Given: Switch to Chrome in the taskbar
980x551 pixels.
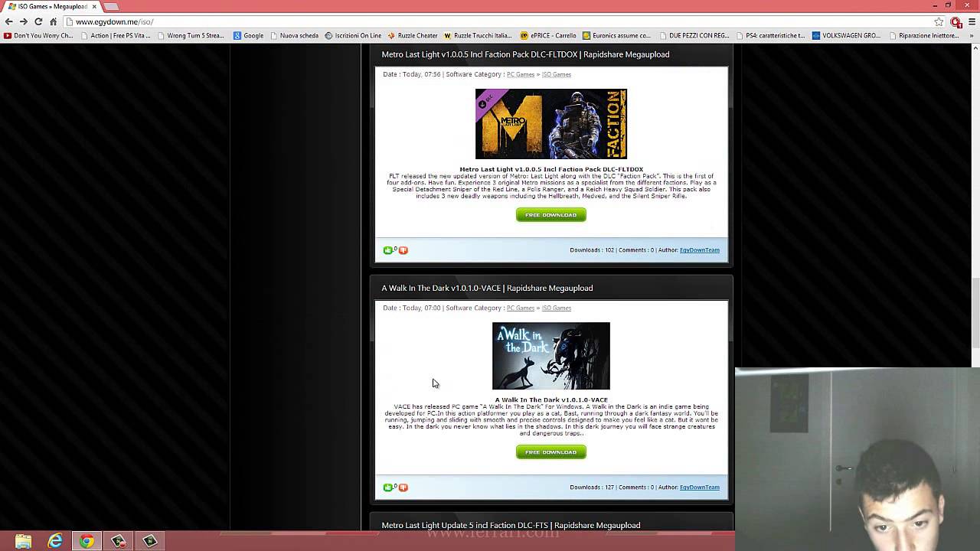Looking at the screenshot, I should coord(87,541).
